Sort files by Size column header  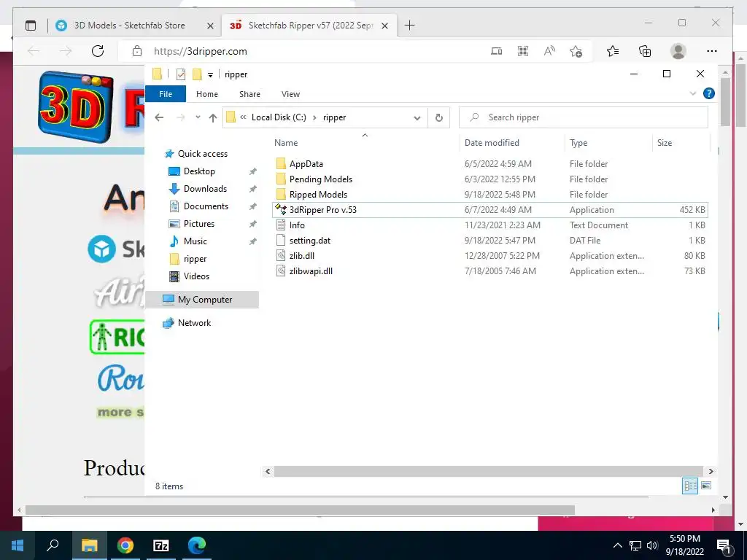coord(665,143)
